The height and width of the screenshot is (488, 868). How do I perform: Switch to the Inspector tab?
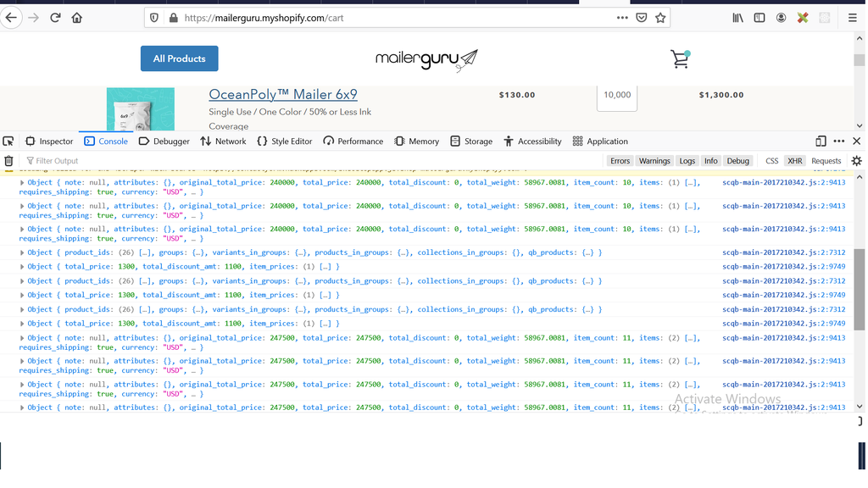pos(49,141)
